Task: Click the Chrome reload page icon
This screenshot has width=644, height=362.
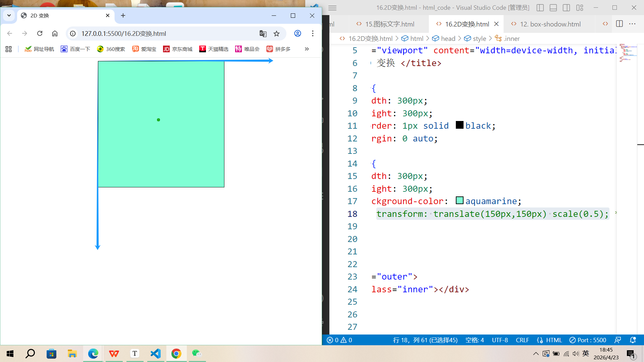Action: coord(40,34)
